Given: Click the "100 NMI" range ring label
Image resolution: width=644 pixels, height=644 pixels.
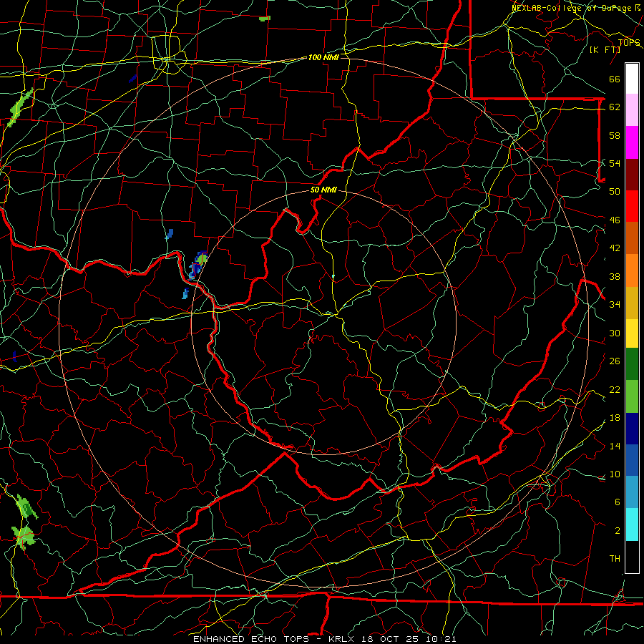Looking at the screenshot, I should [x=323, y=57].
